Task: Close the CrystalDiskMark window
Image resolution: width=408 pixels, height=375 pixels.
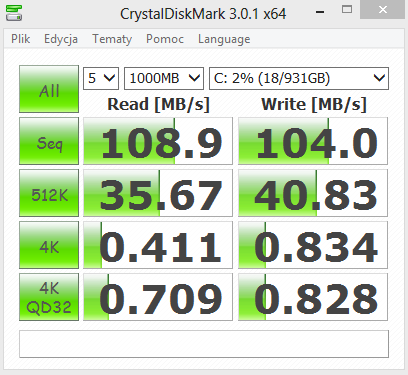Action: tap(383, 10)
